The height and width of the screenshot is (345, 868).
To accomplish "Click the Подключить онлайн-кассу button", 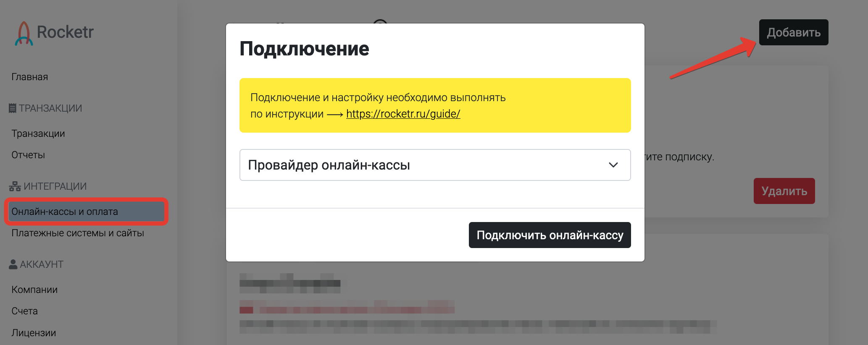I will pyautogui.click(x=550, y=235).
